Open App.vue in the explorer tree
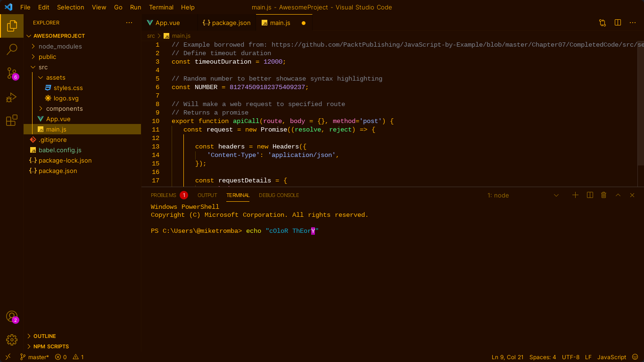Screen dimensions: 644x362 point(58,119)
